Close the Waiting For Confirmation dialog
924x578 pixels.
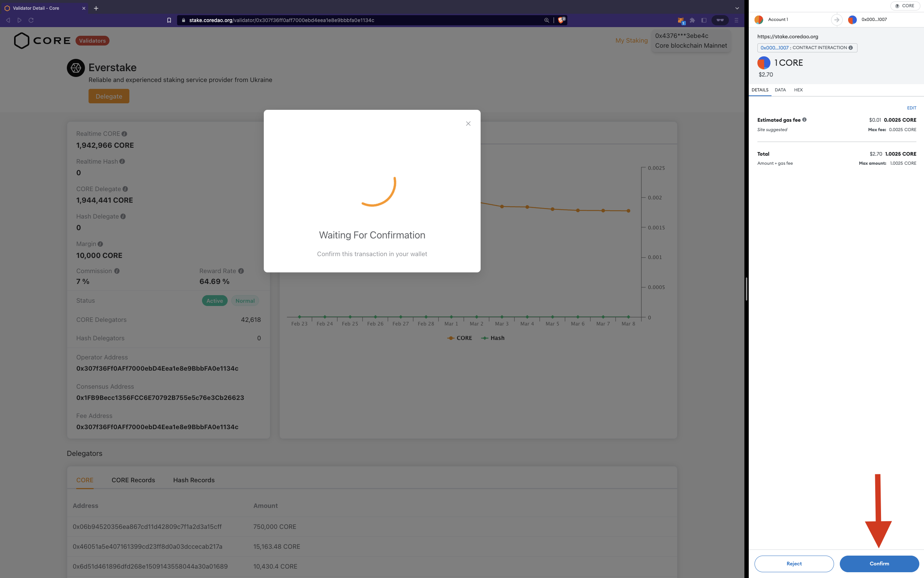pyautogui.click(x=468, y=124)
